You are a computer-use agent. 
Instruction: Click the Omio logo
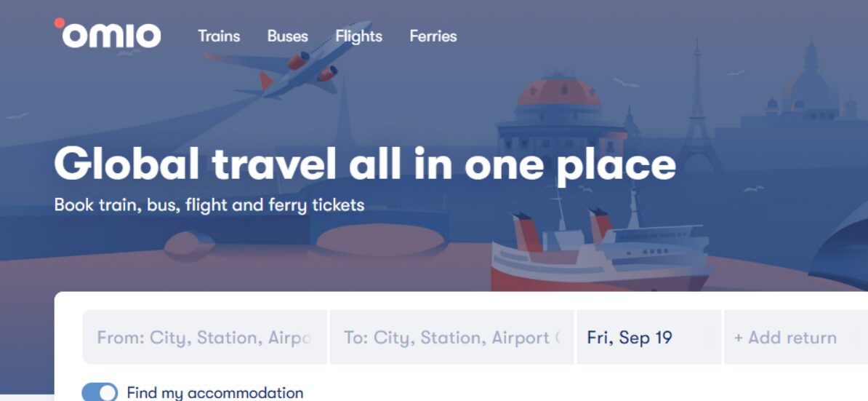(109, 35)
